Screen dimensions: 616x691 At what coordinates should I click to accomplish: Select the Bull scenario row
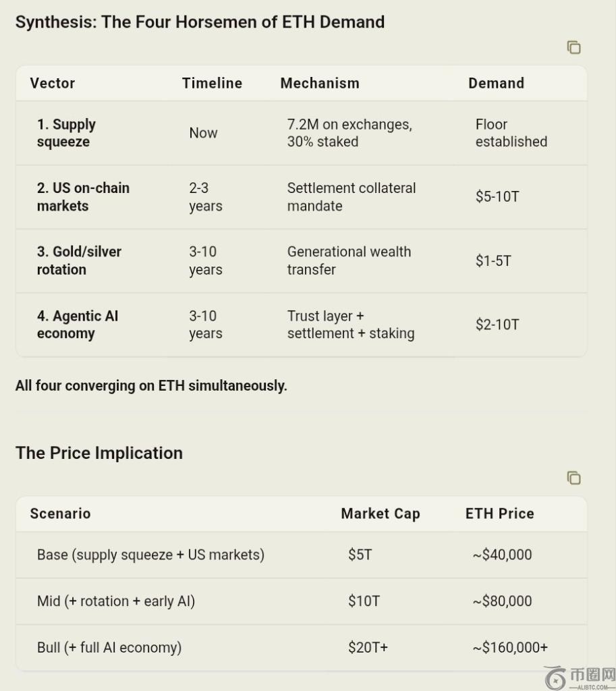click(302, 647)
